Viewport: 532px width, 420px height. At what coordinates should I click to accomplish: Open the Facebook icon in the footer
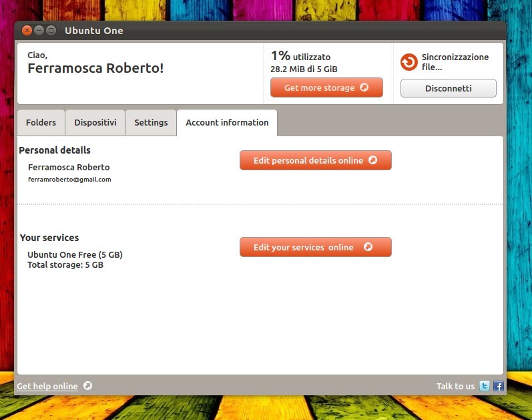click(x=499, y=386)
